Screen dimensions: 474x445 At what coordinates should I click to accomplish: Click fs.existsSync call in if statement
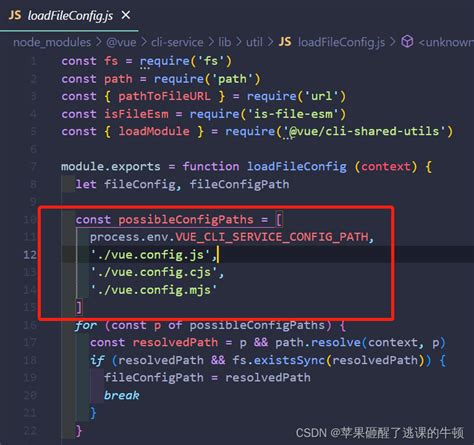tap(278, 360)
